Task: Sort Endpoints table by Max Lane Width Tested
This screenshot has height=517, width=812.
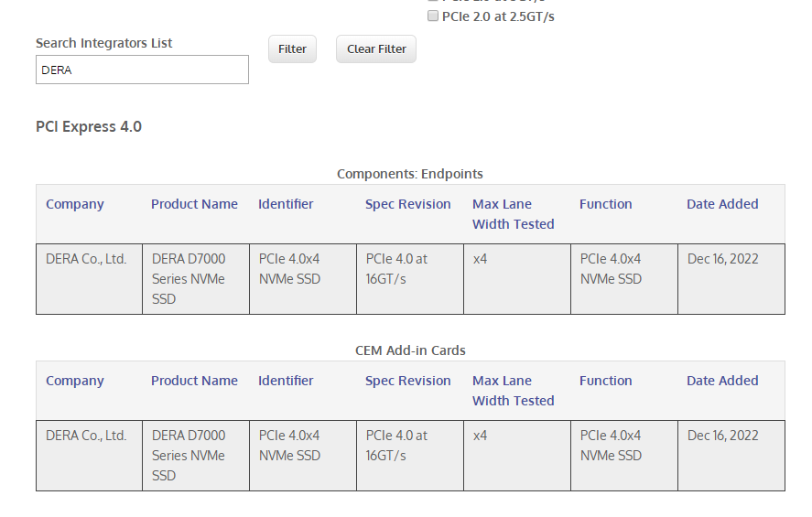Action: (x=513, y=214)
